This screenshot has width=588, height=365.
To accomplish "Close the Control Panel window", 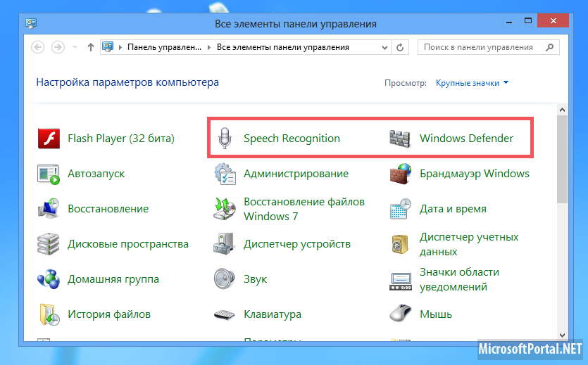I will point(553,20).
